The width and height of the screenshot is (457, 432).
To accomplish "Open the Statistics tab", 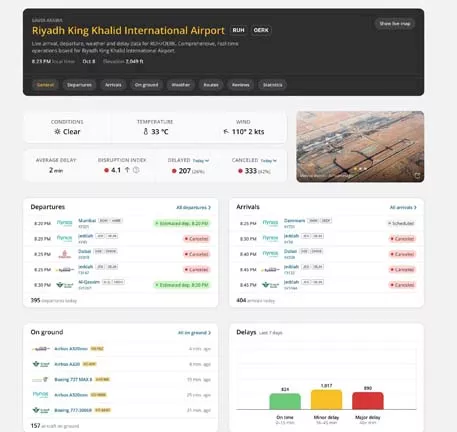I will tap(273, 85).
